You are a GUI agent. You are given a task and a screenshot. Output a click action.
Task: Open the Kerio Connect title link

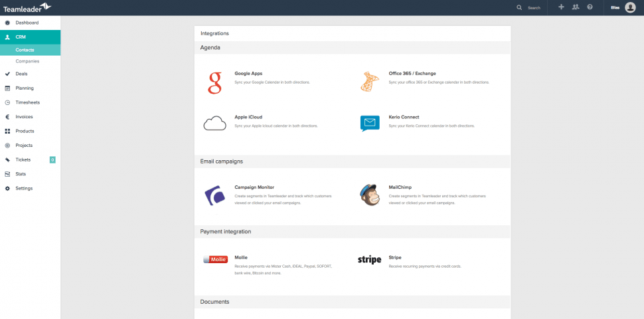[x=404, y=117]
